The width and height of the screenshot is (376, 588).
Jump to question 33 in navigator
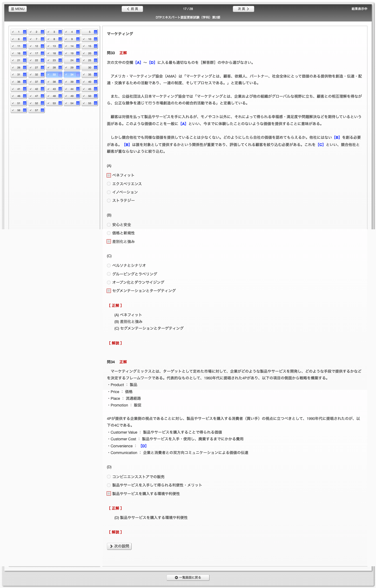[x=54, y=75]
